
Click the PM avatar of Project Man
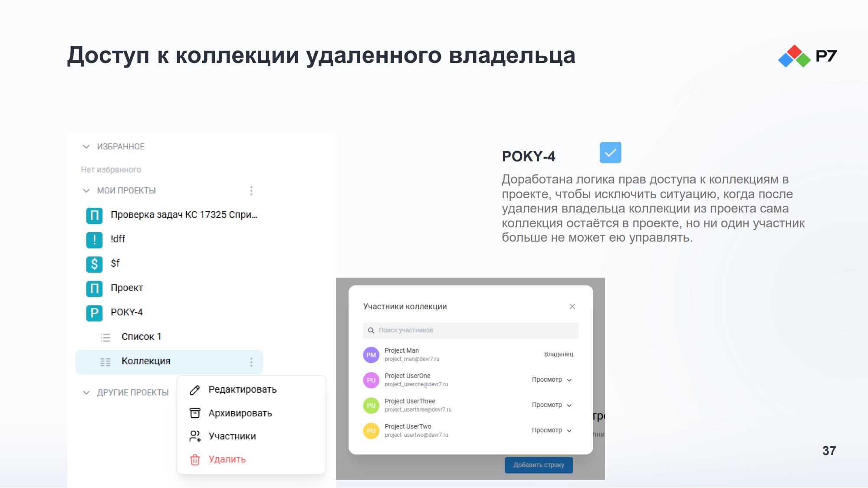pos(371,355)
